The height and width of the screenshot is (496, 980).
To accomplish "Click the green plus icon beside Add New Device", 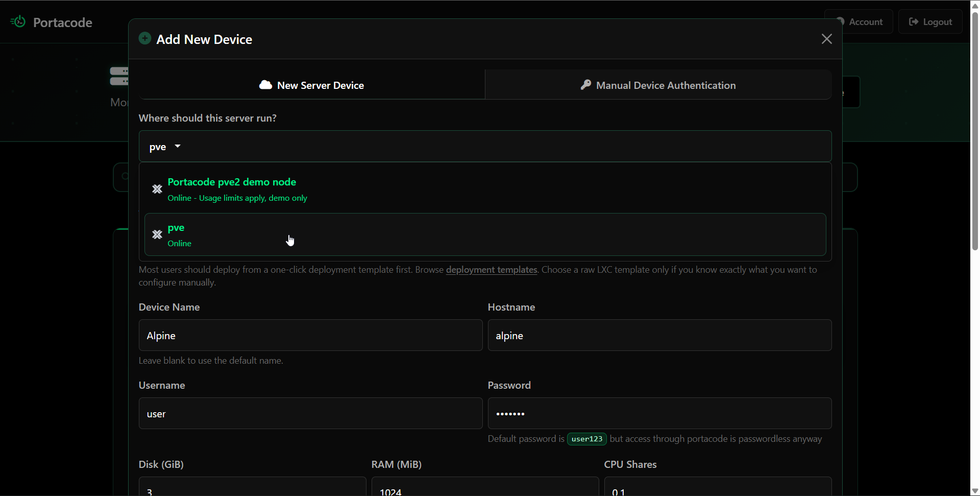I will (x=144, y=38).
